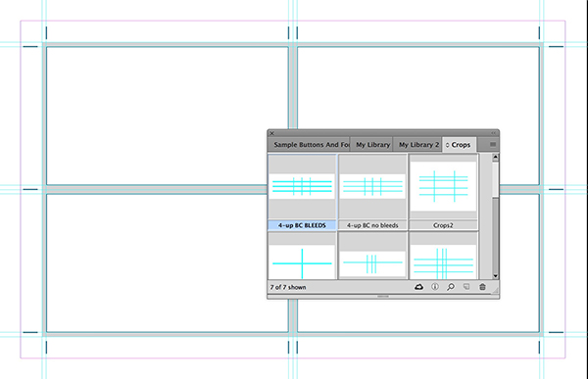Image resolution: width=588 pixels, height=379 pixels.
Task: Select thumbnail with one horizontal, three vertical guides
Action: click(372, 257)
